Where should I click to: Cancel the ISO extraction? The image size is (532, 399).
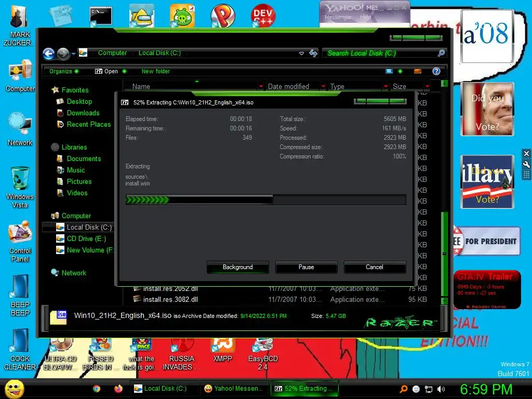pos(375,267)
